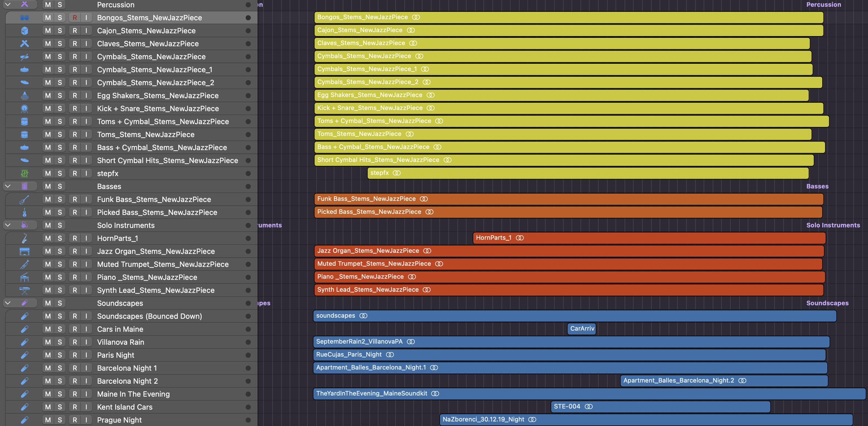
Task: Click the Piano track grand piano icon
Action: (24, 277)
